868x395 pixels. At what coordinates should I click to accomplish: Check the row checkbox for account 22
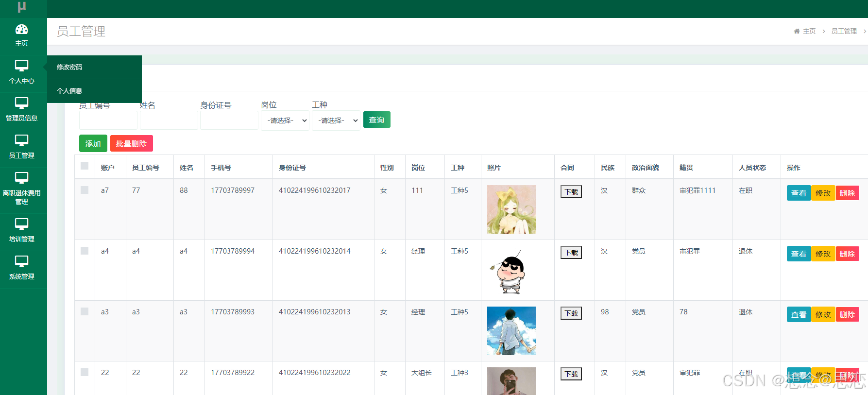[85, 372]
